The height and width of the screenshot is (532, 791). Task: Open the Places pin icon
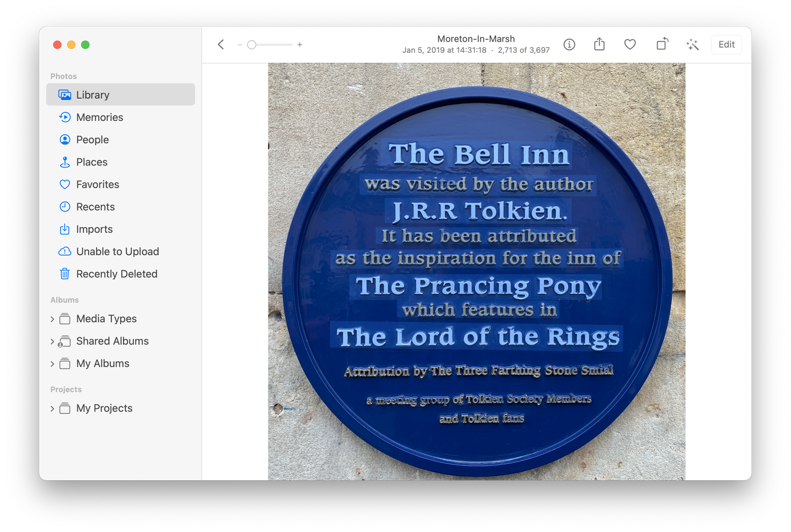(65, 162)
